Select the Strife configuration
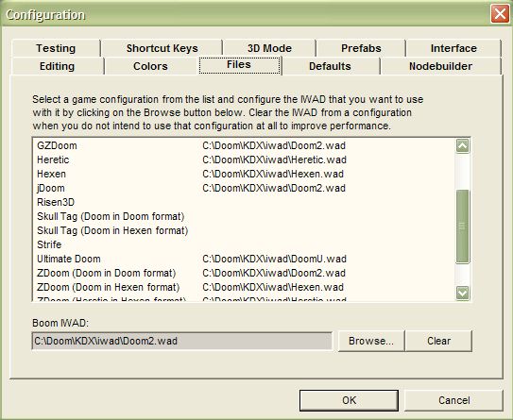Viewport: 513px width, 420px height. point(244,244)
